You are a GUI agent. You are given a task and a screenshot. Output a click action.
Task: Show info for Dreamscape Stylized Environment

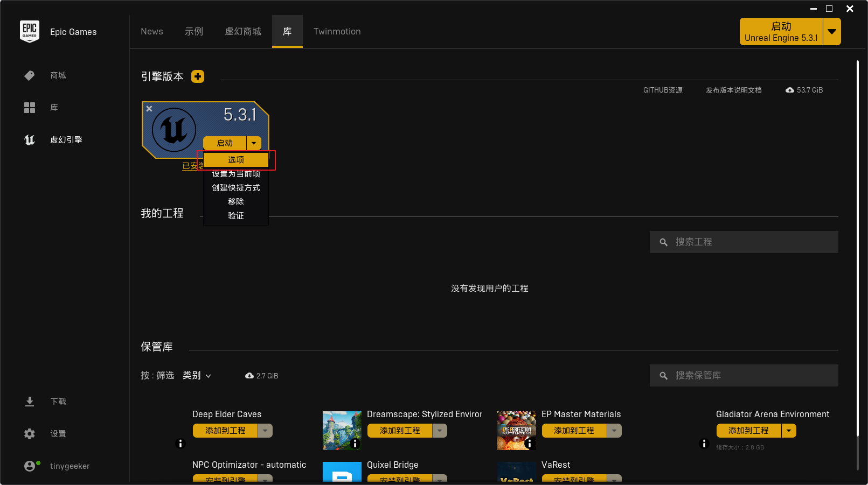point(355,444)
